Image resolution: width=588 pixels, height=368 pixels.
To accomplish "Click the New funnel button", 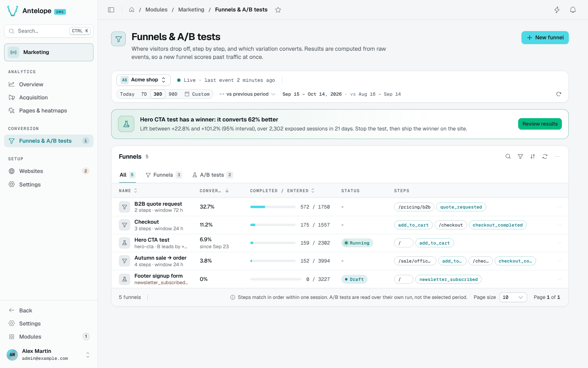I will point(545,38).
